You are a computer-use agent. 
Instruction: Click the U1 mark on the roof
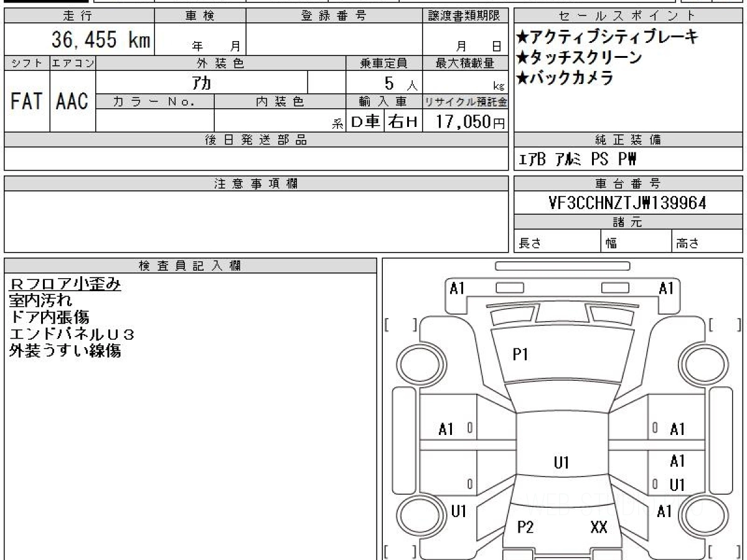(x=561, y=462)
